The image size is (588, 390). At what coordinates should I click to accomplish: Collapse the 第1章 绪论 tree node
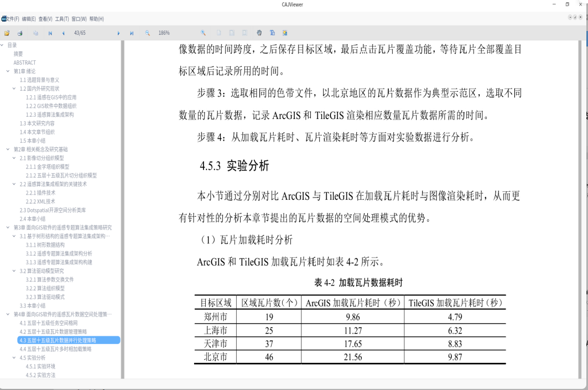(8, 71)
